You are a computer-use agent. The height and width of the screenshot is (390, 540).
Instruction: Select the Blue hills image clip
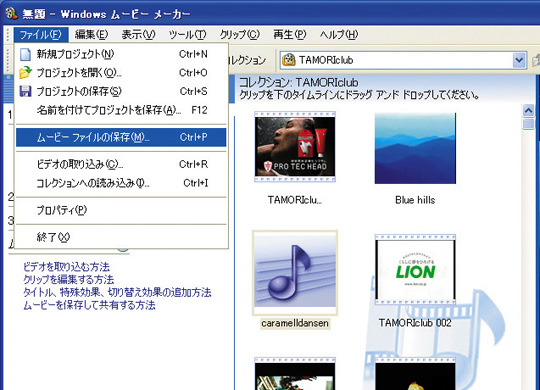(415, 148)
